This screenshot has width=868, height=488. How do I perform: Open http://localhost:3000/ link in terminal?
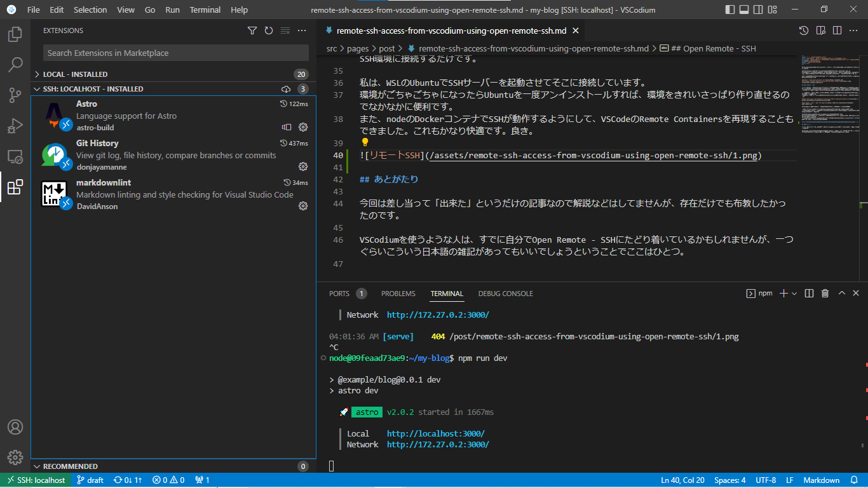pos(436,433)
